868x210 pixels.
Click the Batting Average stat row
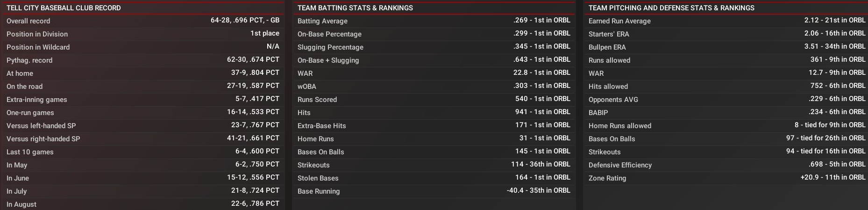tap(434, 21)
